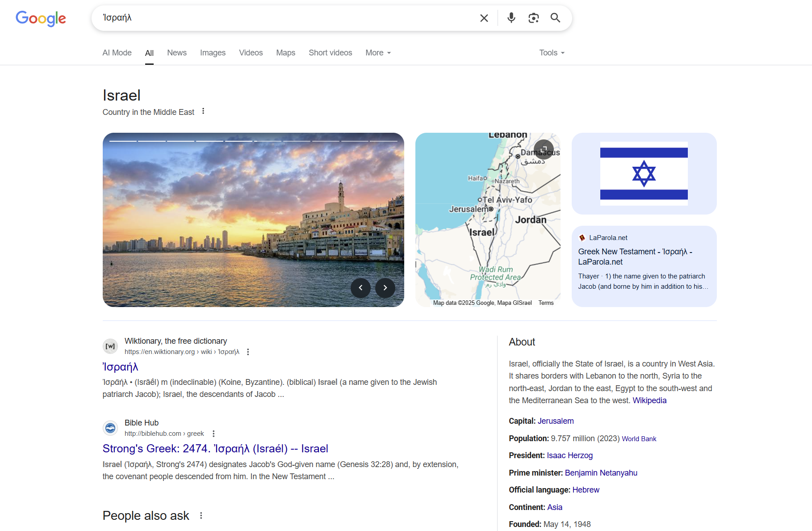
Task: Open the Asia continent link
Action: pos(555,507)
